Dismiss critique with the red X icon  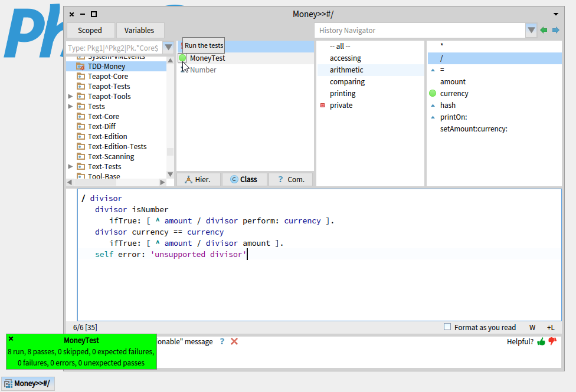(234, 342)
